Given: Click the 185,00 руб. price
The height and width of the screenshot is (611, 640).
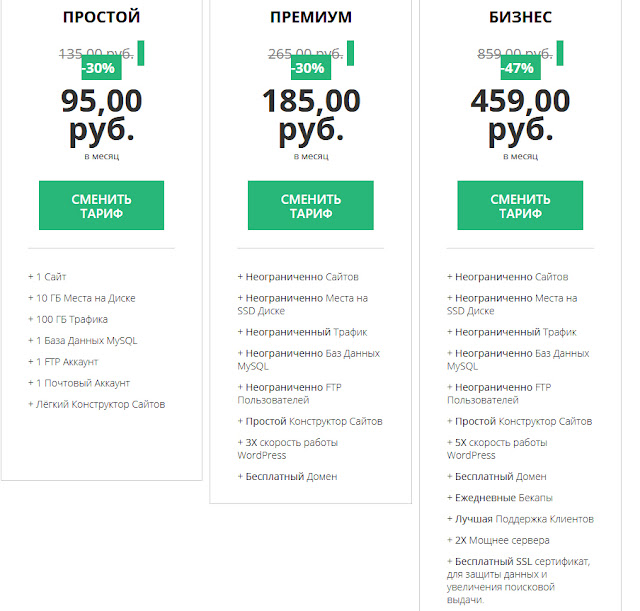Looking at the screenshot, I should point(310,115).
